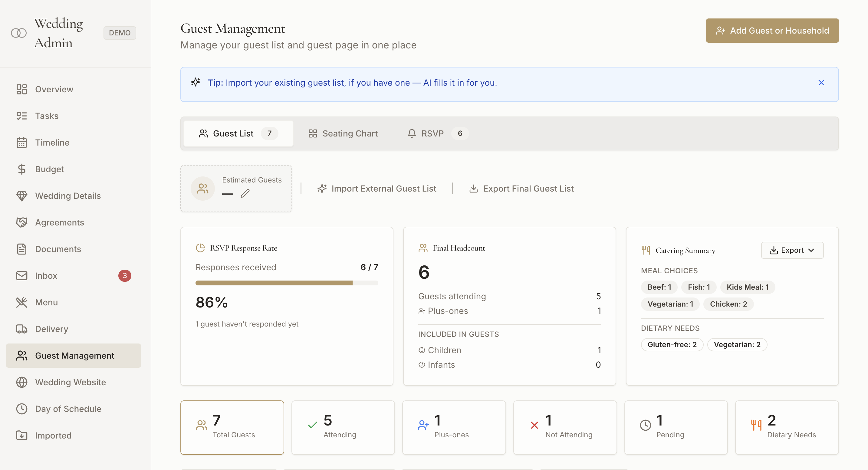Image resolution: width=868 pixels, height=470 pixels.
Task: Open the Documents page icon in sidebar
Action: point(22,249)
